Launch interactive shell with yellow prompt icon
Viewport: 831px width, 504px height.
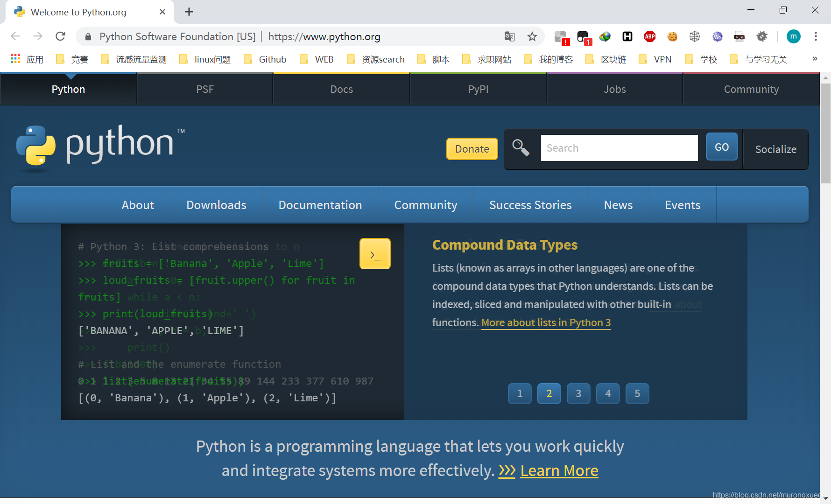tap(375, 254)
